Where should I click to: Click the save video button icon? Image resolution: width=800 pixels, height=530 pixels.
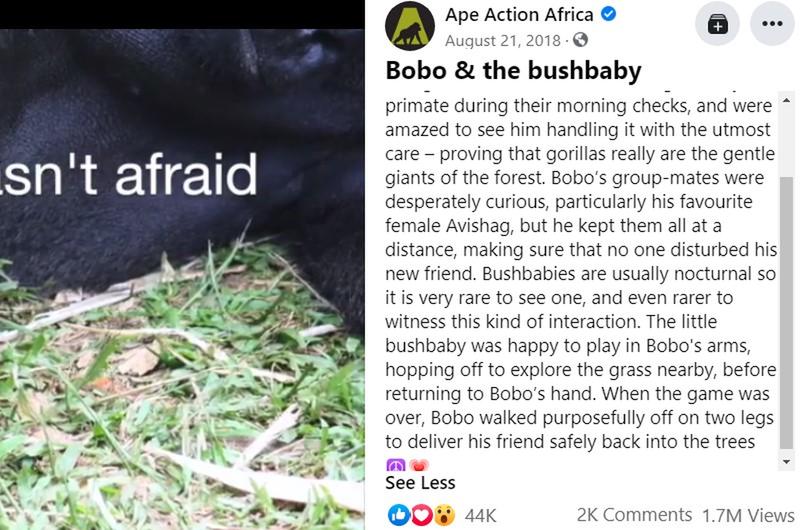[717, 26]
